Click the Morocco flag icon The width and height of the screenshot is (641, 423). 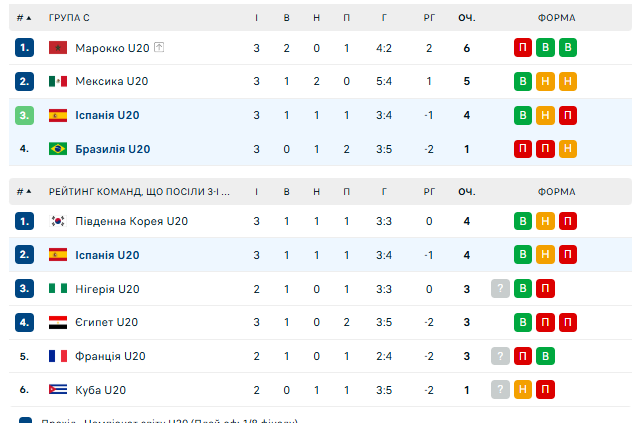(x=58, y=48)
